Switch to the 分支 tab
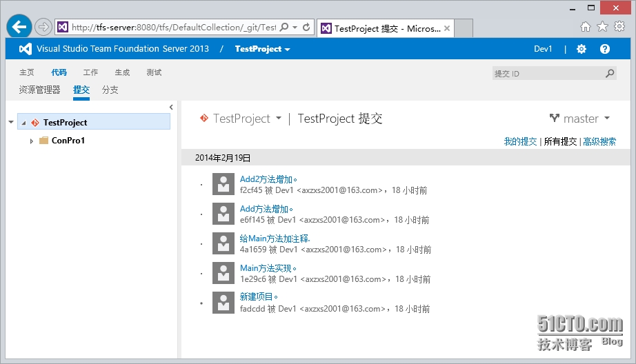Screen dimensions: 636x364 (x=110, y=90)
